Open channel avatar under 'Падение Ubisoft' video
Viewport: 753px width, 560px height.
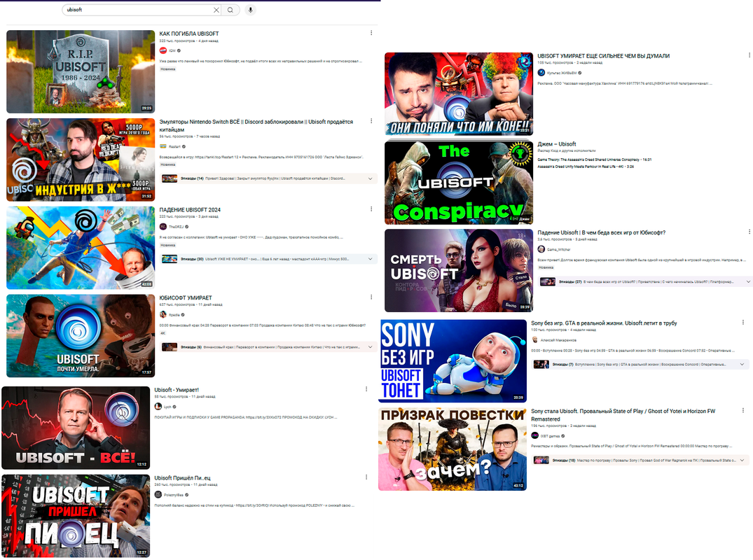pos(541,249)
